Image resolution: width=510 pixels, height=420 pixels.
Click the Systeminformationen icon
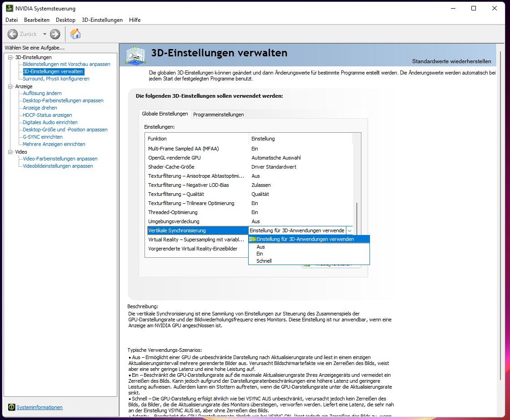(x=12, y=407)
